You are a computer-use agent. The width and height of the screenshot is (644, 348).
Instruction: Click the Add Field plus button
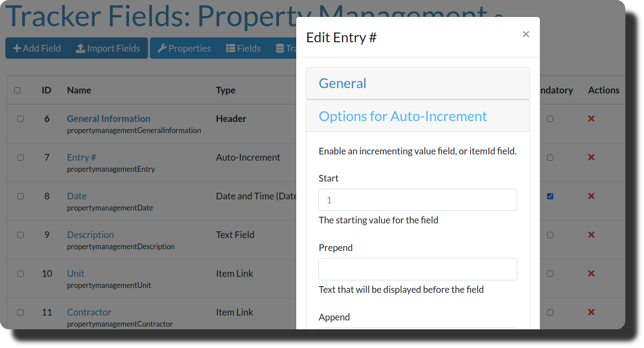tap(37, 48)
